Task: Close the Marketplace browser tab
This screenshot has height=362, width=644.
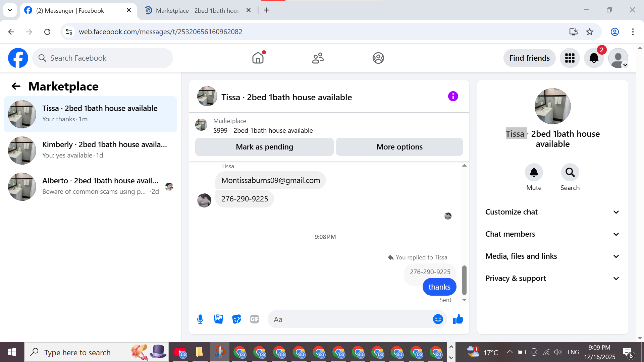Action: pyautogui.click(x=249, y=10)
